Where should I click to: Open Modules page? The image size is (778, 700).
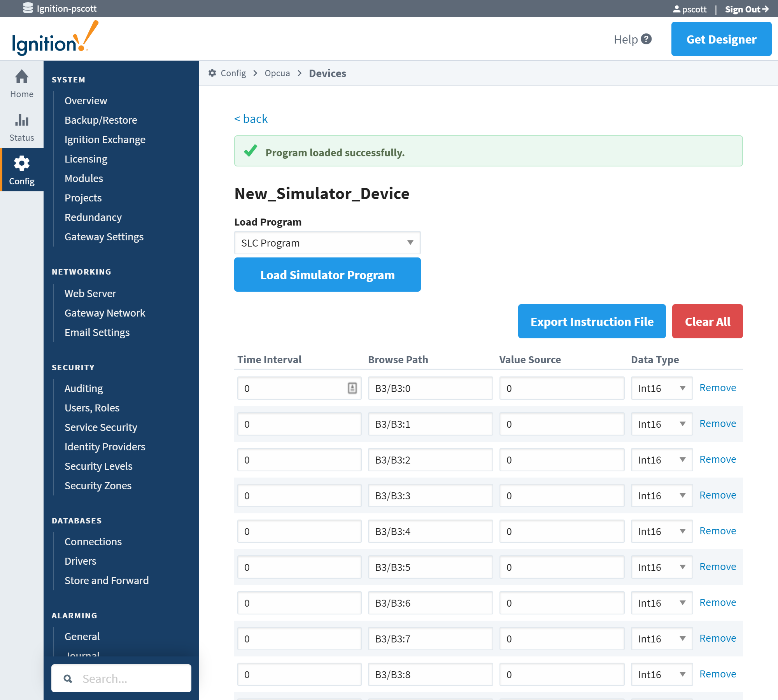84,178
